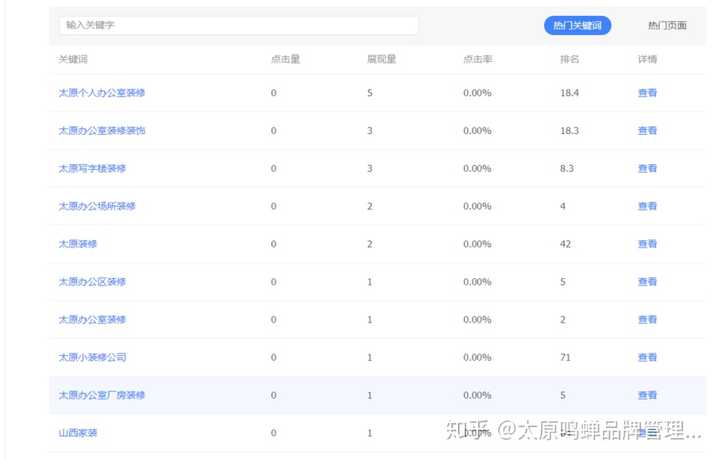Open keyword link 太原办公室装修装饰
The height and width of the screenshot is (459, 720).
(101, 131)
